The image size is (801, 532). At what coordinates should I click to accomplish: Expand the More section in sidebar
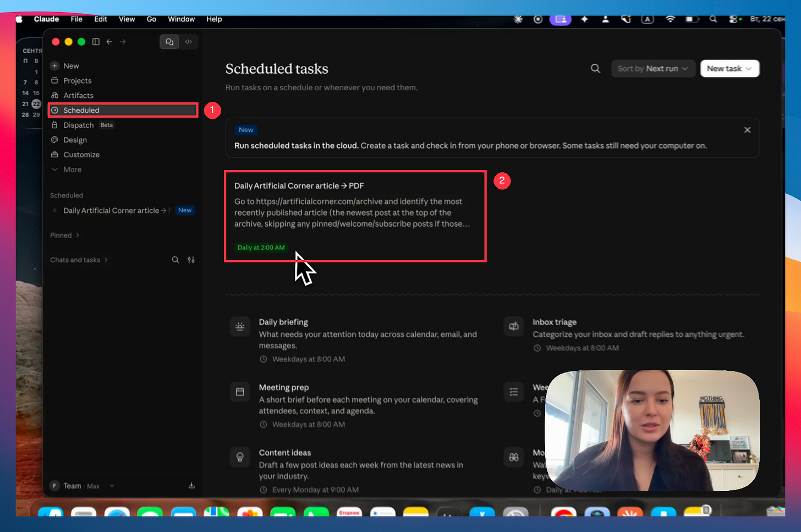(x=67, y=169)
